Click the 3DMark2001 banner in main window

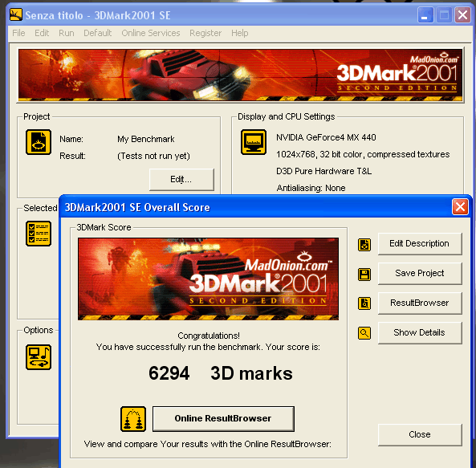pyautogui.click(x=240, y=75)
